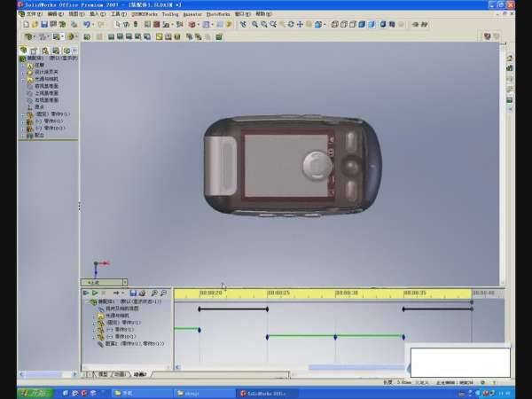Click the zoom in magnifier on timeline toolbar
This screenshot has width=532, height=399.
153,293
